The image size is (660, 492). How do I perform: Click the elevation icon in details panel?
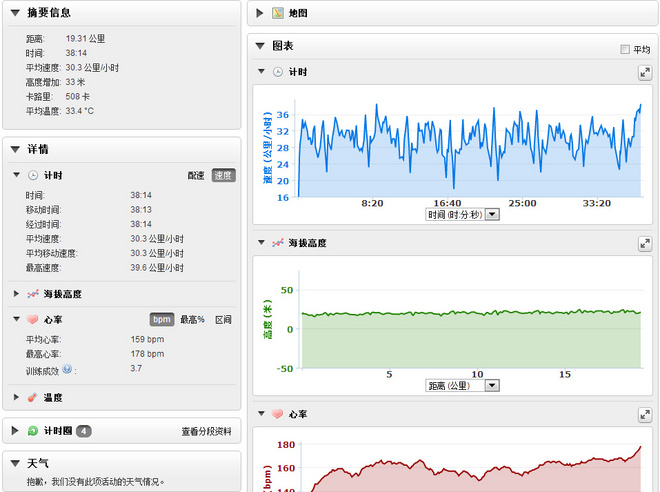(x=33, y=294)
